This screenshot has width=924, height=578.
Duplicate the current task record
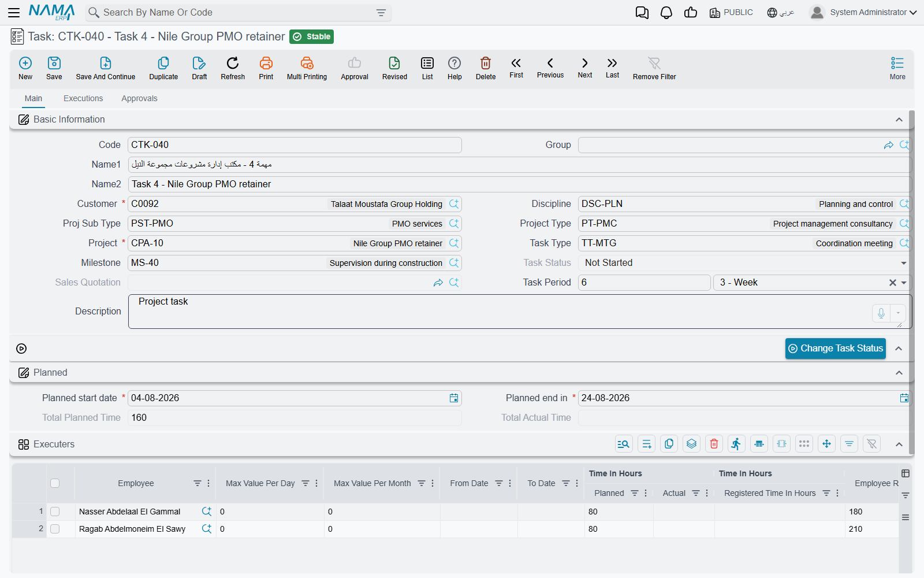click(x=163, y=68)
